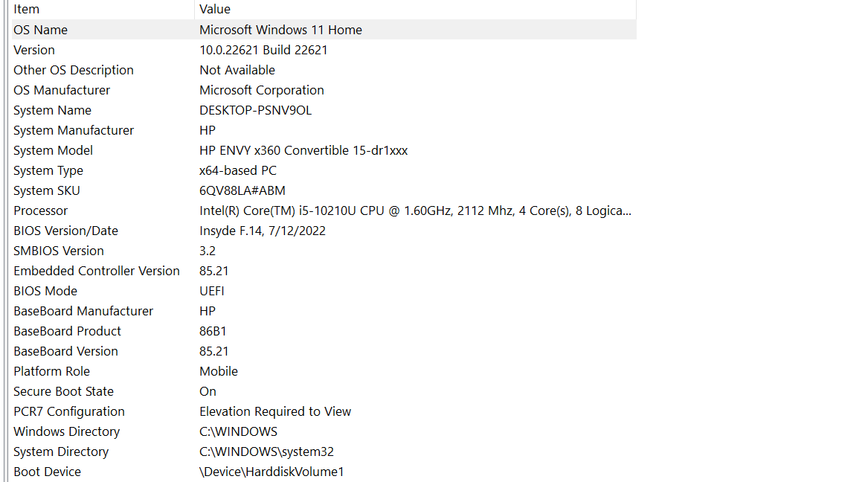
Task: Click the Platform Role row
Action: click(x=324, y=371)
